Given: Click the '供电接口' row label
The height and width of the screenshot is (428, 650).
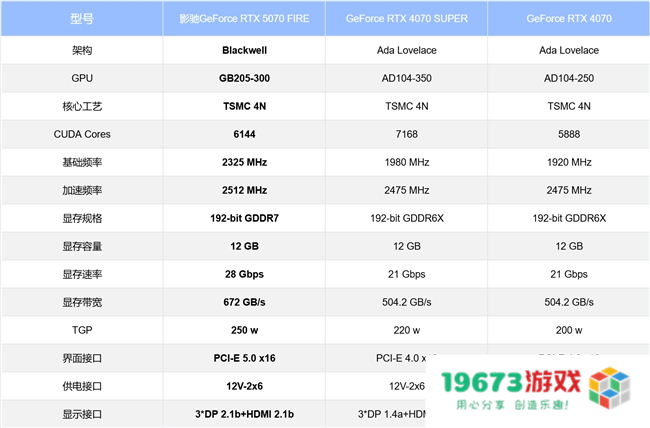Looking at the screenshot, I should (x=82, y=386).
